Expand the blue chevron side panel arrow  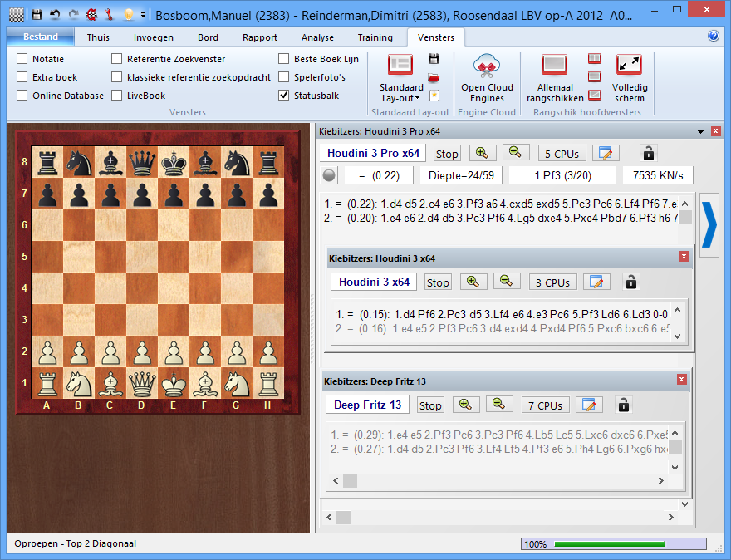click(x=709, y=224)
